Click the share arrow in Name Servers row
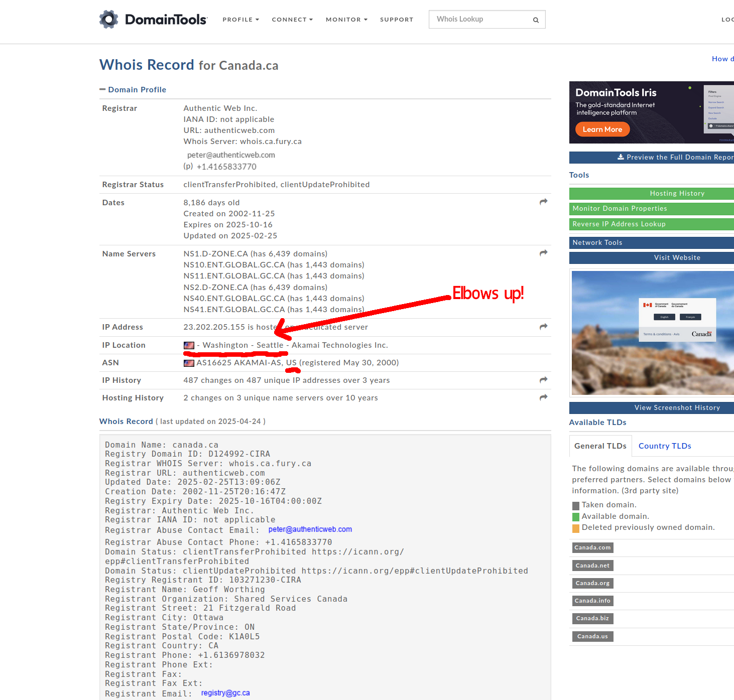The height and width of the screenshot is (700, 734). pos(543,253)
